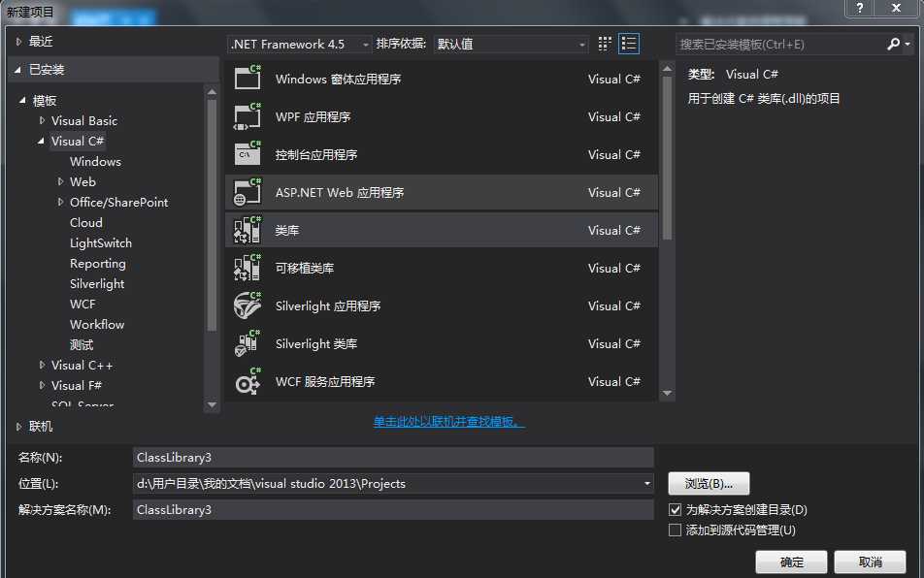The image size is (924, 578).
Task: Select the LightSwitch template category
Action: [x=101, y=243]
